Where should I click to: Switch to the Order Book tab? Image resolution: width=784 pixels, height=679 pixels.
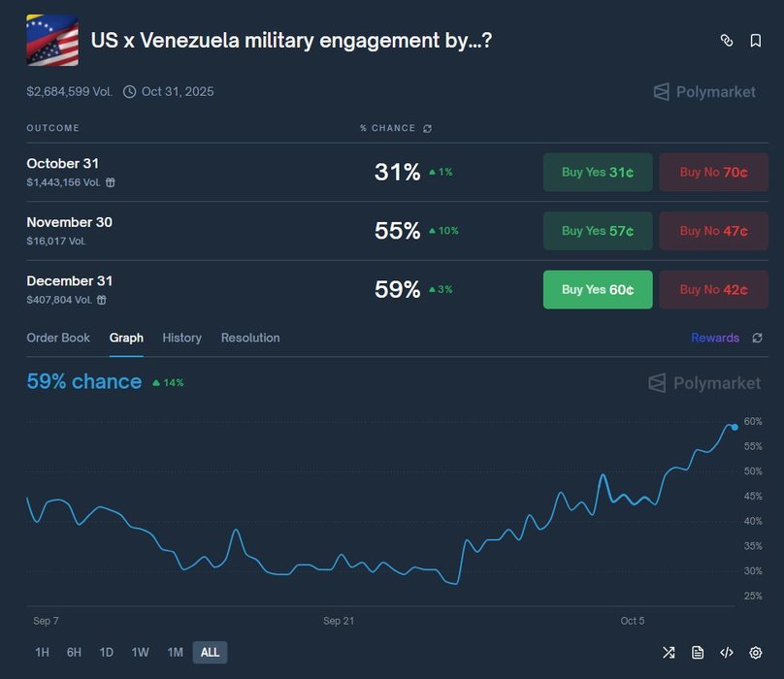pos(58,338)
